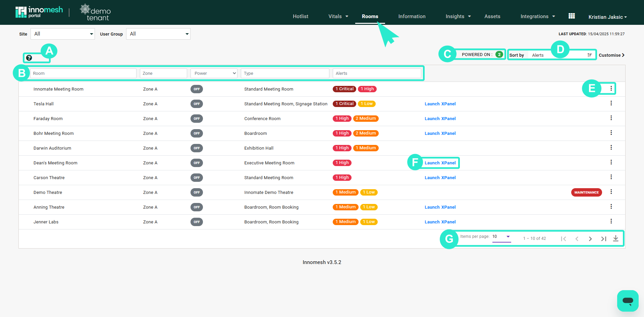Toggle power for Anning Theatre
Image resolution: width=644 pixels, height=317 pixels.
click(x=197, y=207)
